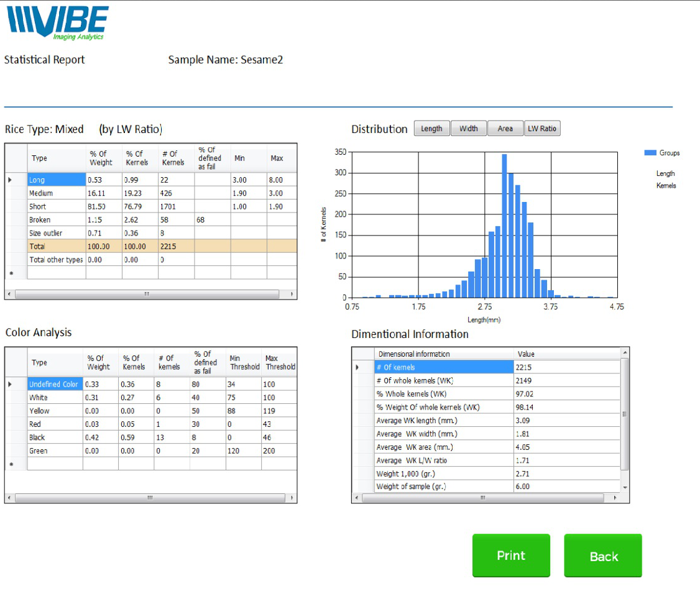Select the Long rice type row
The width and height of the screenshot is (700, 604).
[57, 180]
